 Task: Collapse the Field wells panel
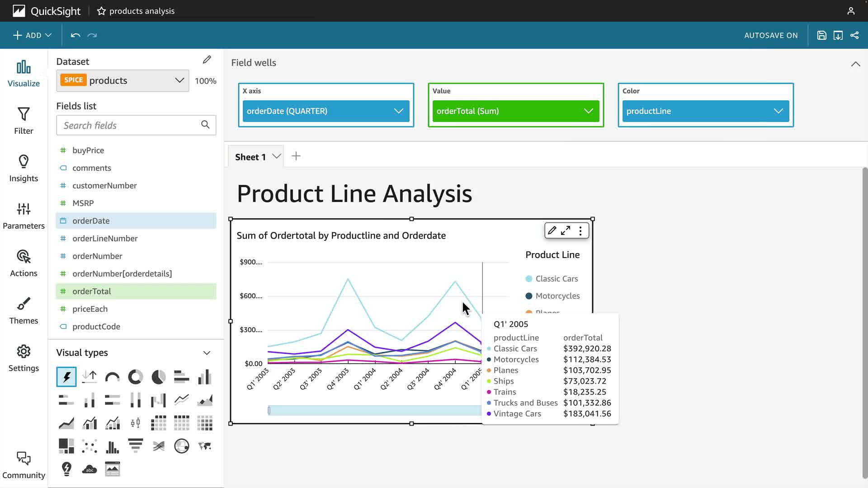tap(855, 64)
